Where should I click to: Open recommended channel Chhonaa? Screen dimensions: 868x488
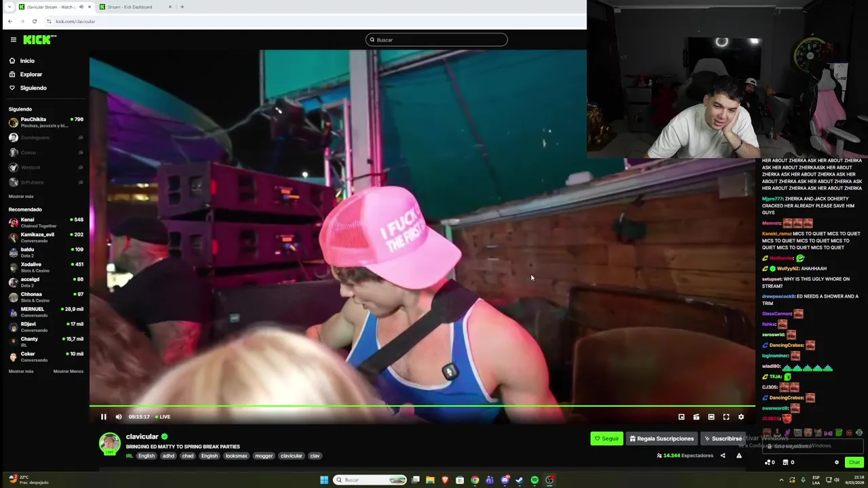[x=45, y=297]
